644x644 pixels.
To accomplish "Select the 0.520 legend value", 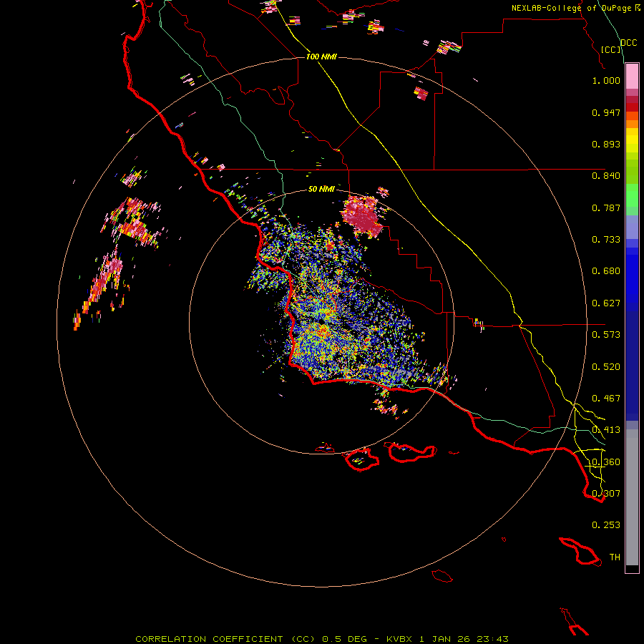I will tap(606, 367).
